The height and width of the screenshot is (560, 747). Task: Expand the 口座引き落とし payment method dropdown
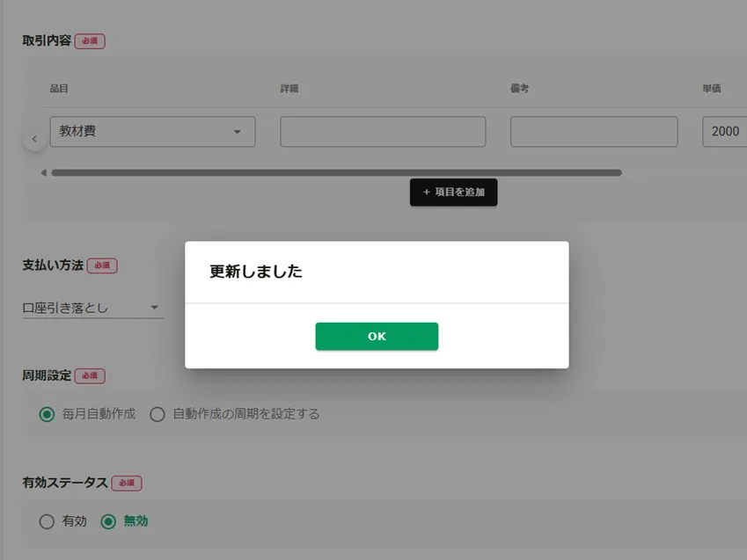[x=92, y=308]
